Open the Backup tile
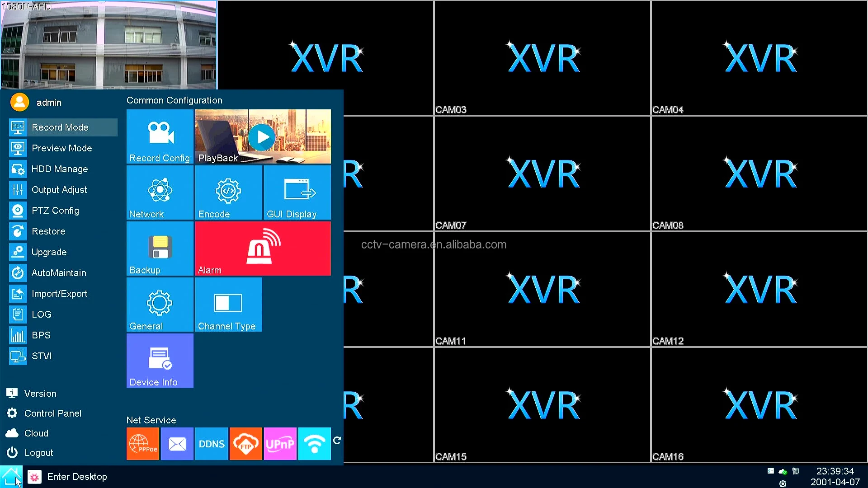Viewport: 868px width, 488px height. [x=160, y=249]
